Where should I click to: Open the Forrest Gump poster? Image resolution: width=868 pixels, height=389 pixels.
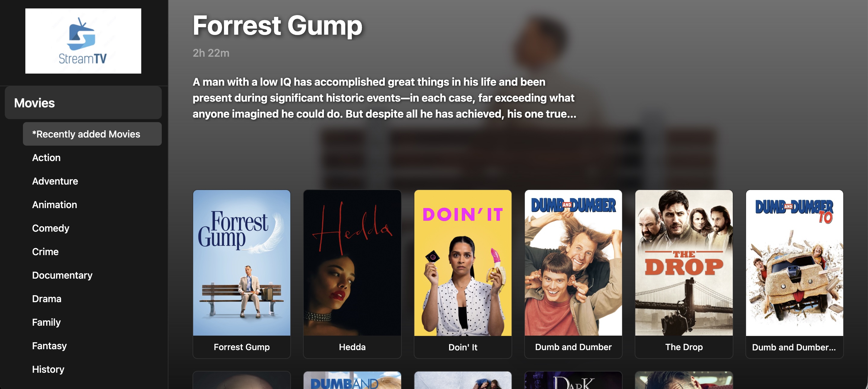pyautogui.click(x=242, y=274)
